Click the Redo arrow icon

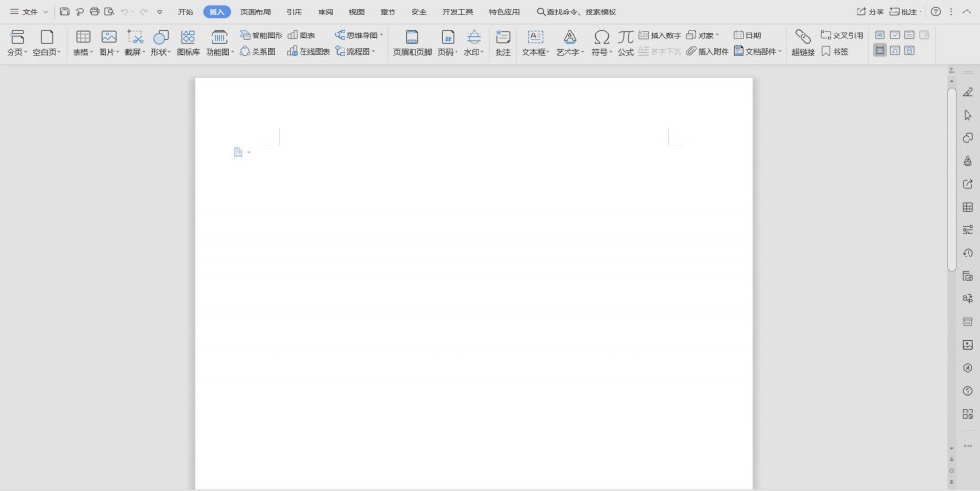(144, 11)
